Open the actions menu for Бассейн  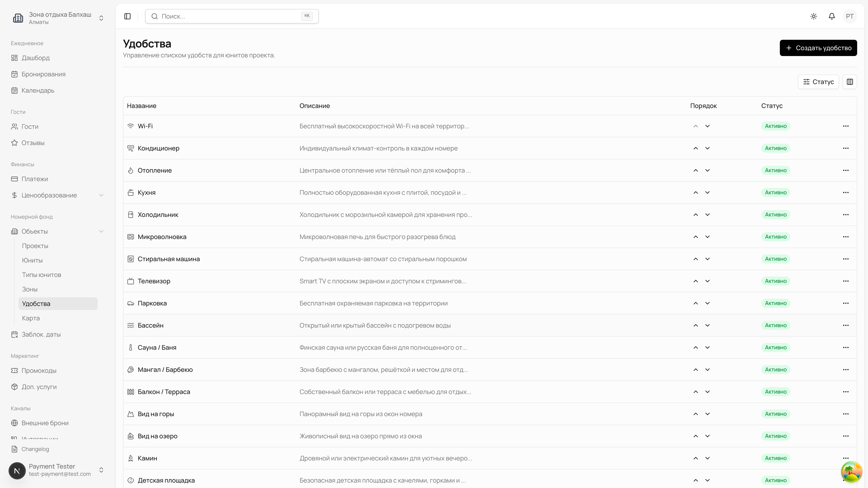845,325
